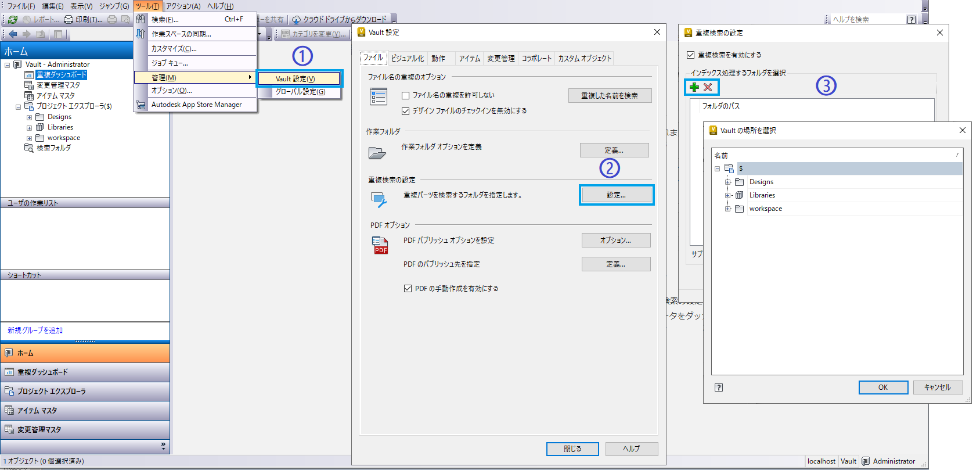
Task: Toggle the PDF の手動作成を有効にする checkbox
Action: (408, 288)
